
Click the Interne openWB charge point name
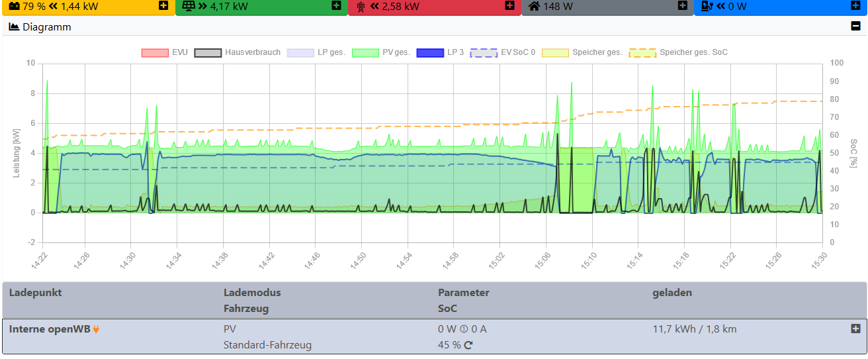[x=50, y=329]
